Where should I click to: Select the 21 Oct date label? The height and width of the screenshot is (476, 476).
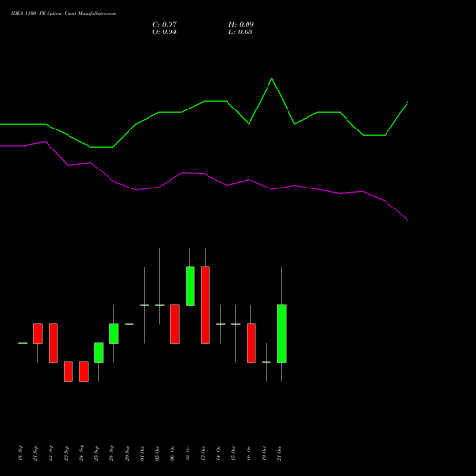280,453
